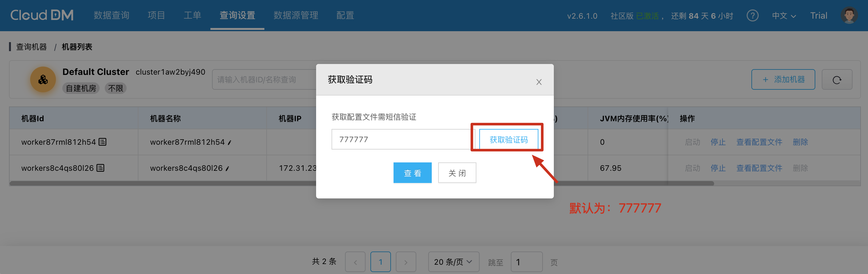Click 添加机器 button
868x274 pixels.
(x=783, y=80)
